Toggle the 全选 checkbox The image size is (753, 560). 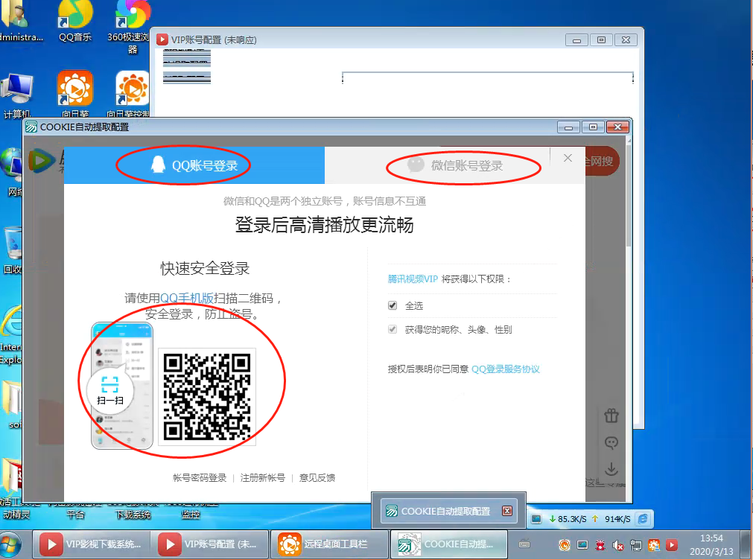[x=393, y=306]
